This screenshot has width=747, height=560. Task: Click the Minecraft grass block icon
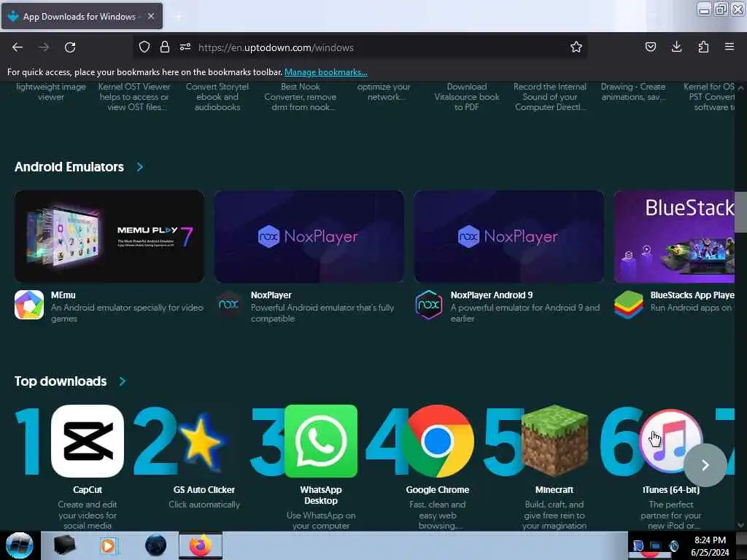[554, 441]
